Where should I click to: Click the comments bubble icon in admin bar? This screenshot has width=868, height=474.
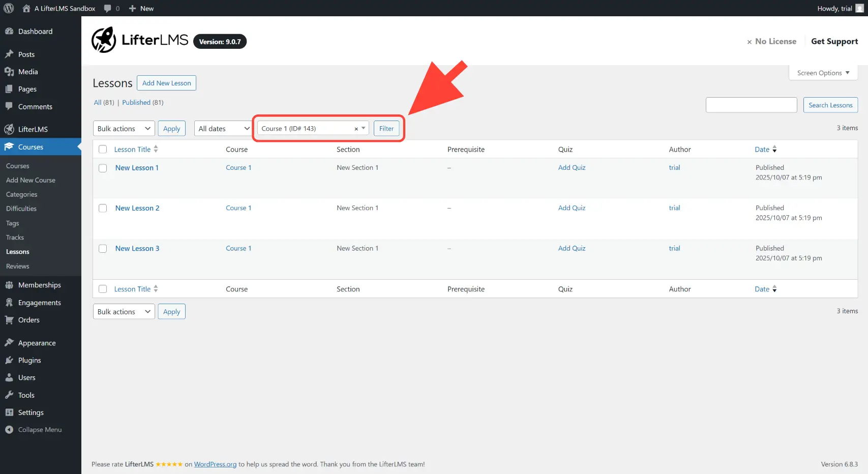pyautogui.click(x=107, y=8)
